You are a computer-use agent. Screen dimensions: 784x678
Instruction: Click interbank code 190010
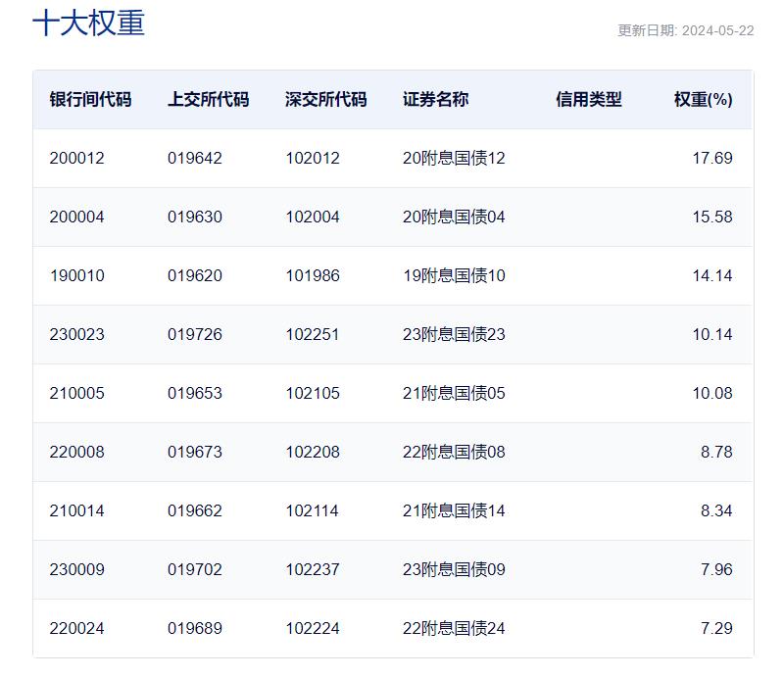point(77,275)
